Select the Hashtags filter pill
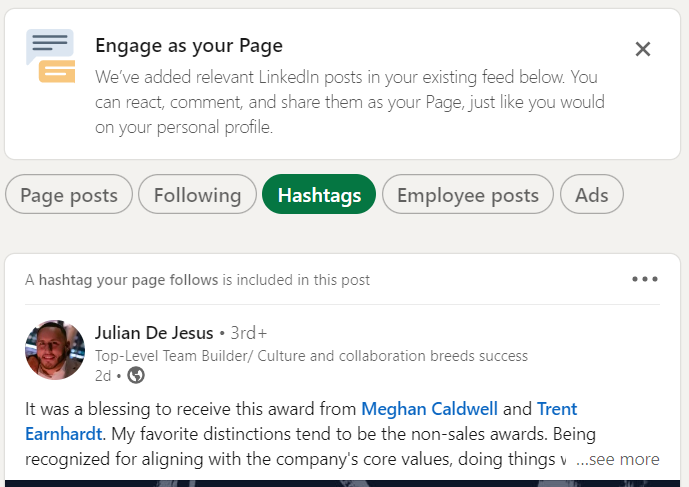The width and height of the screenshot is (689, 487). pyautogui.click(x=319, y=194)
